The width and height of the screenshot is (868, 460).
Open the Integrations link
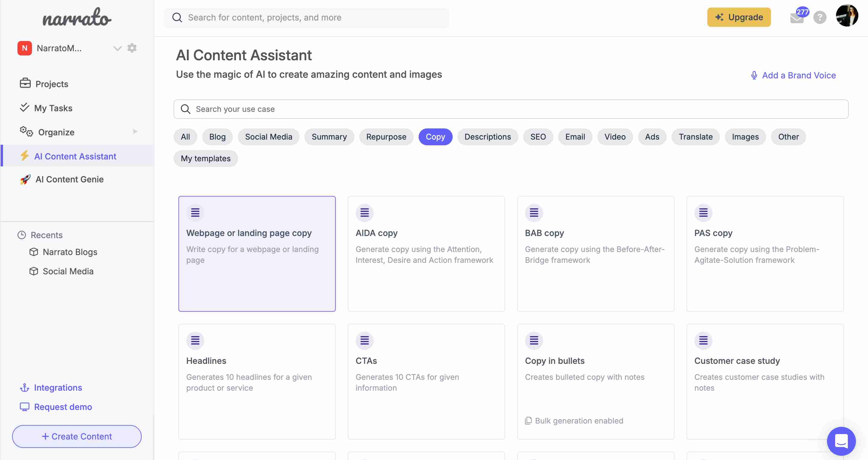(x=58, y=388)
